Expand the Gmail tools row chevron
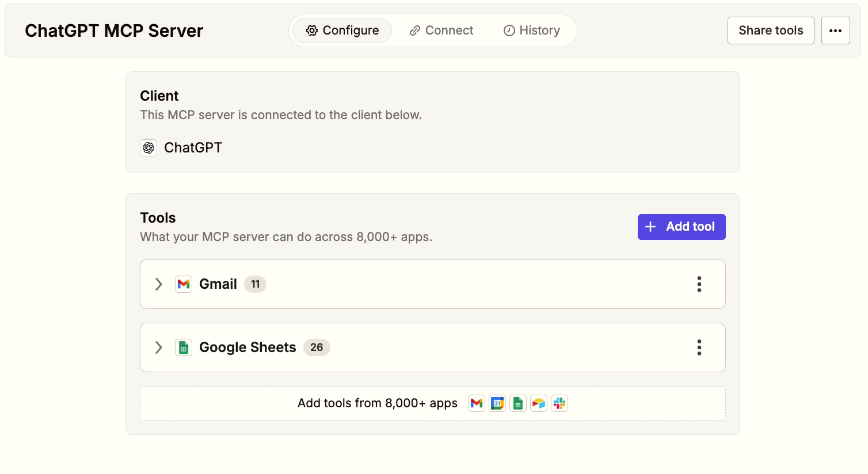 point(159,284)
